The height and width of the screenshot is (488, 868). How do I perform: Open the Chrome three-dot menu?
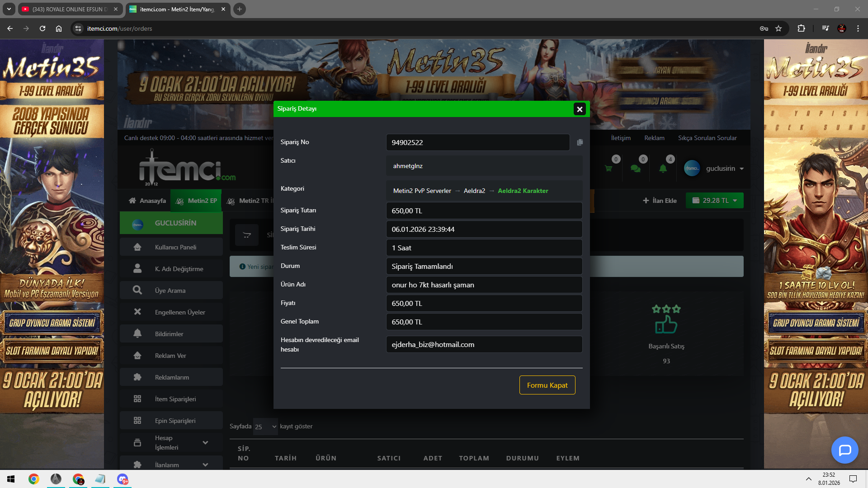coord(858,28)
